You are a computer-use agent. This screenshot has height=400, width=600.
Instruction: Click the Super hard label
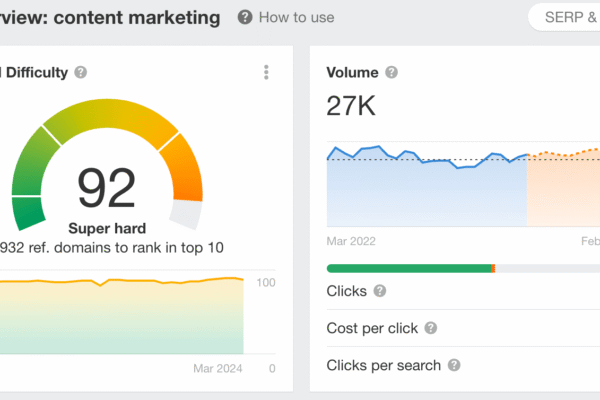pyautogui.click(x=107, y=229)
